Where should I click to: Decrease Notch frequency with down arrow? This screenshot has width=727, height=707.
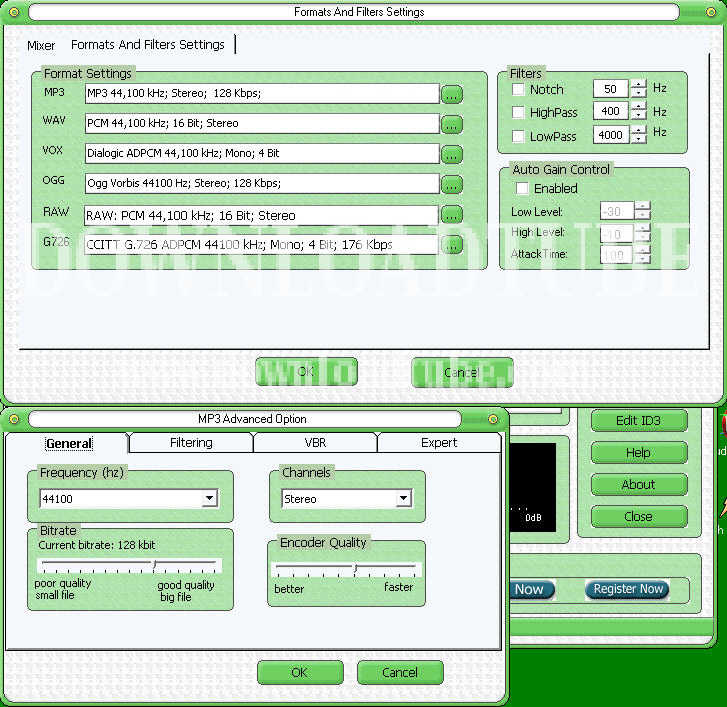[639, 93]
